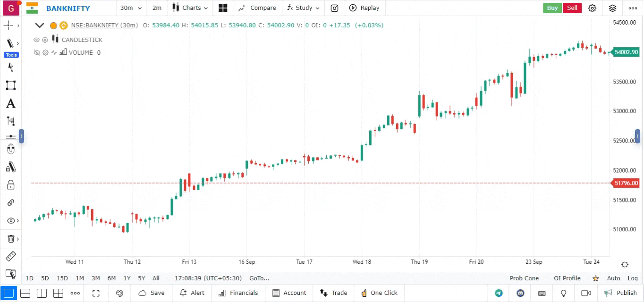The height and width of the screenshot is (302, 644).
Task: Expand the Charts type dropdown
Action: [190, 8]
